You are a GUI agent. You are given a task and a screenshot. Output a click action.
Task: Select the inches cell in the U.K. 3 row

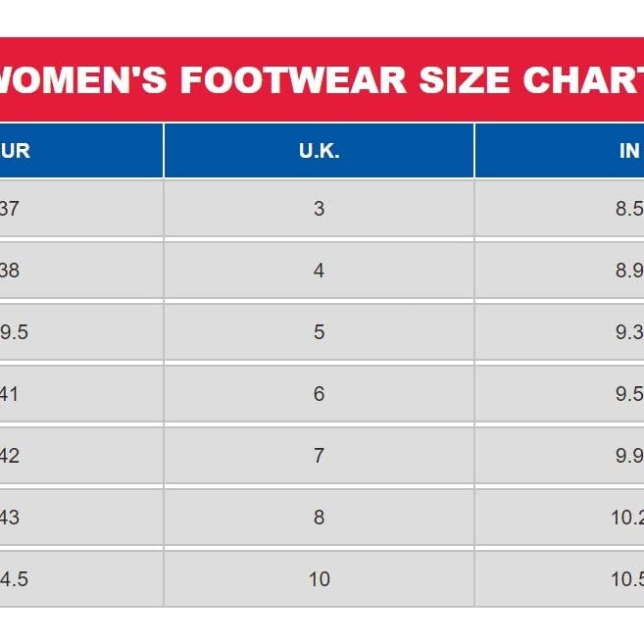628,209
